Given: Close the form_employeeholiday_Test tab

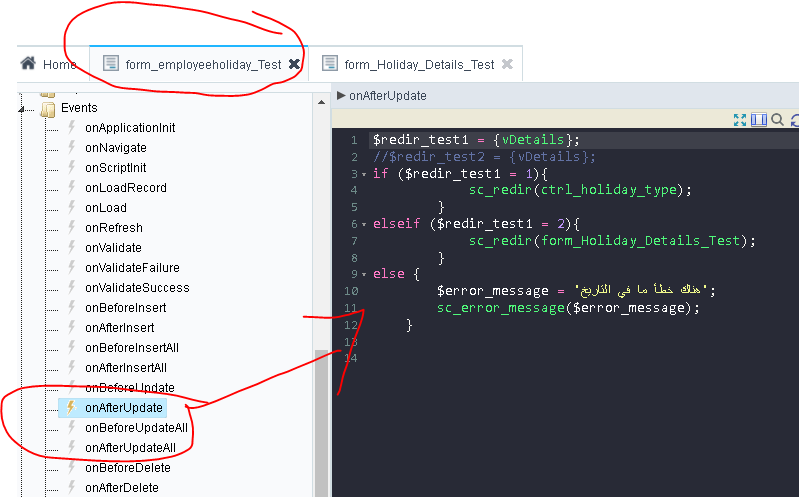Looking at the screenshot, I should click(x=294, y=64).
